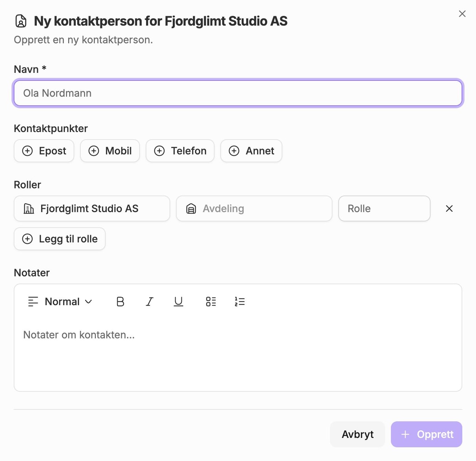Add a Telefon contact point

pos(180,151)
